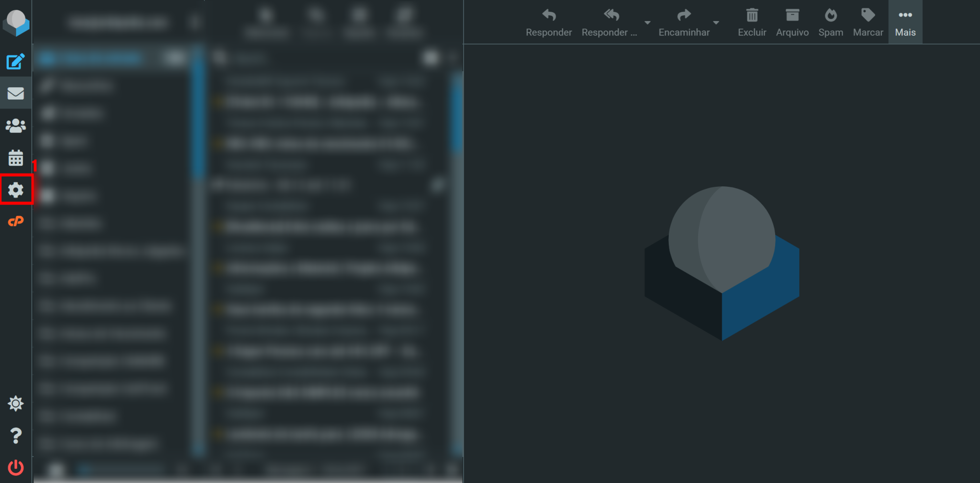Click the Responder button to reply
980x483 pixels.
548,22
